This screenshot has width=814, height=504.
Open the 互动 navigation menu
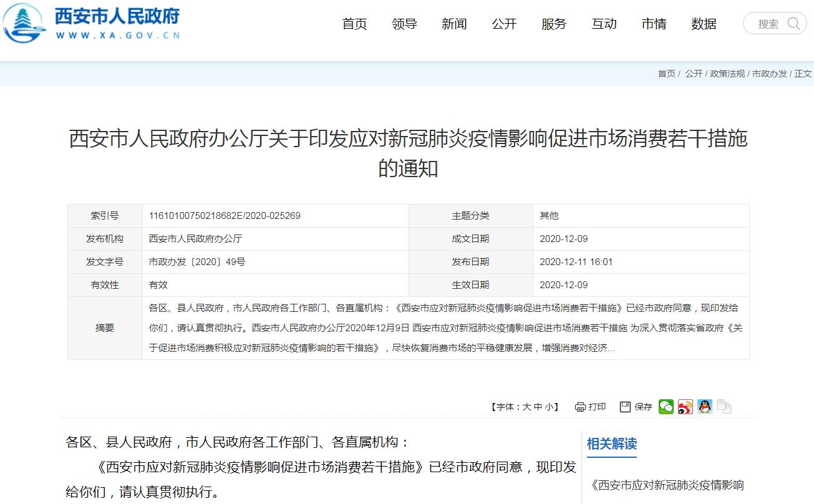604,24
